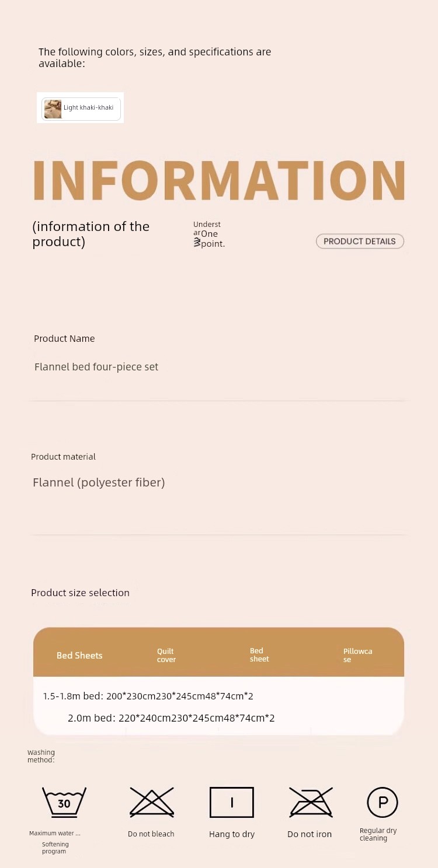Click the Product size selection label

[x=80, y=593]
